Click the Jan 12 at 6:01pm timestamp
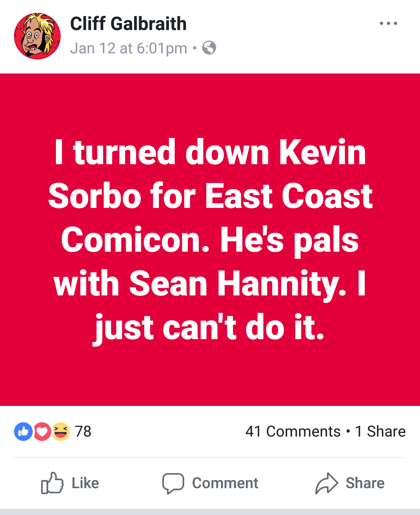420x515 pixels. tap(129, 48)
